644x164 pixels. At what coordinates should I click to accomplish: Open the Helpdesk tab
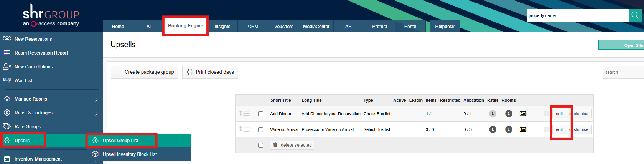coord(445,26)
